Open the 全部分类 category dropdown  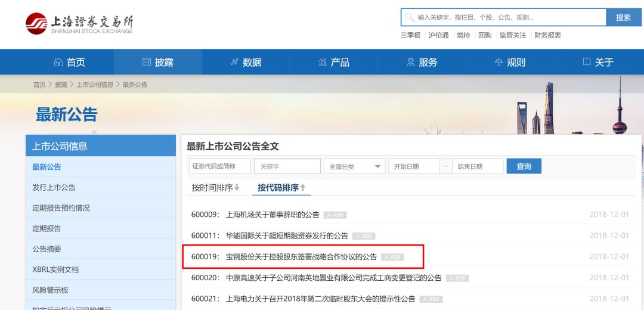[354, 166]
